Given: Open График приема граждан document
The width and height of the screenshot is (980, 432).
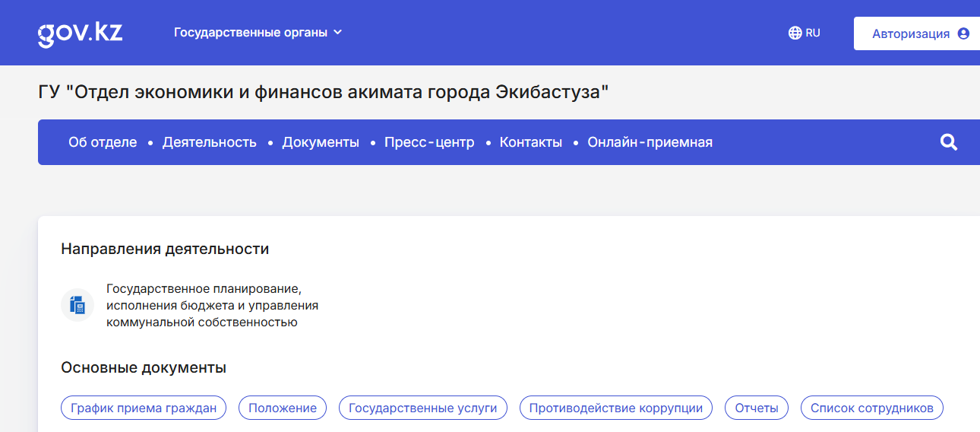Looking at the screenshot, I should tap(144, 408).
